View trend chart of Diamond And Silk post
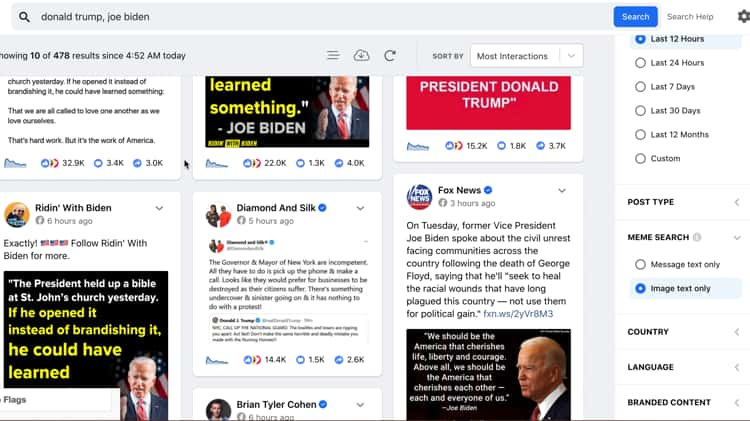 point(217,360)
